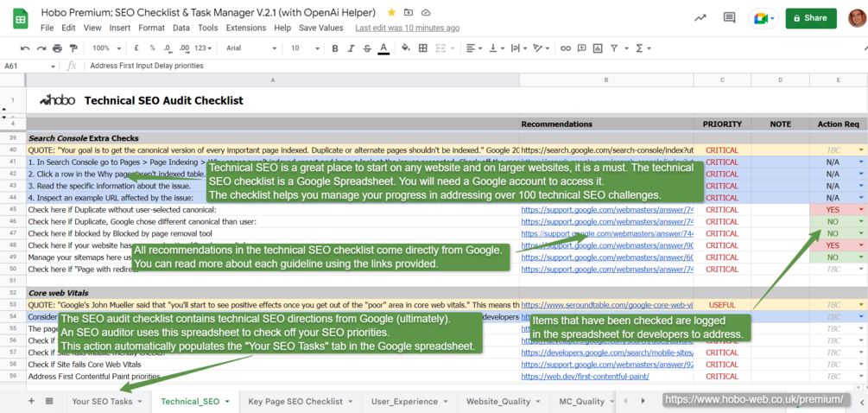The height and width of the screenshot is (413, 868).
Task: Increase decimal places
Action: click(x=185, y=48)
